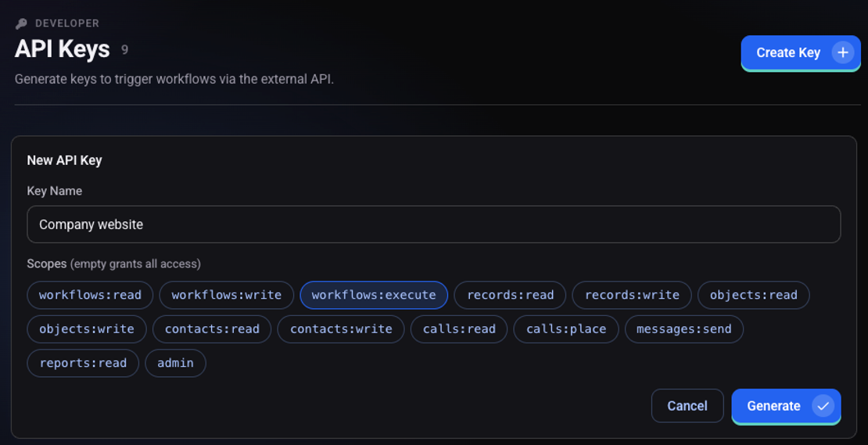Click the key icon beside DEVELOPER
The height and width of the screenshot is (445, 868).
[21, 23]
